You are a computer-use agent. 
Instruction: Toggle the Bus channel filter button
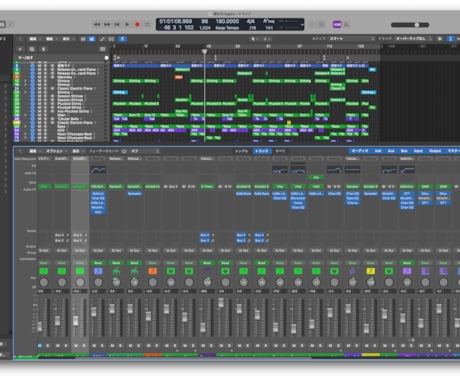(x=404, y=151)
